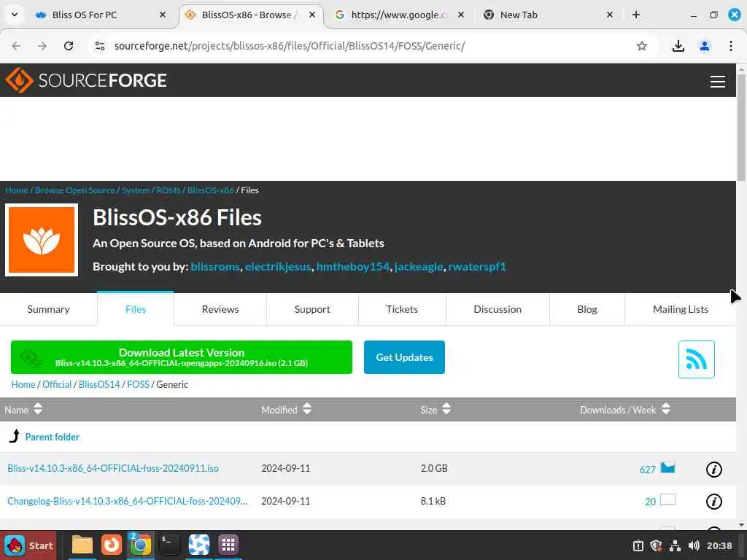Open the Start menu
The height and width of the screenshot is (560, 747).
tap(28, 545)
